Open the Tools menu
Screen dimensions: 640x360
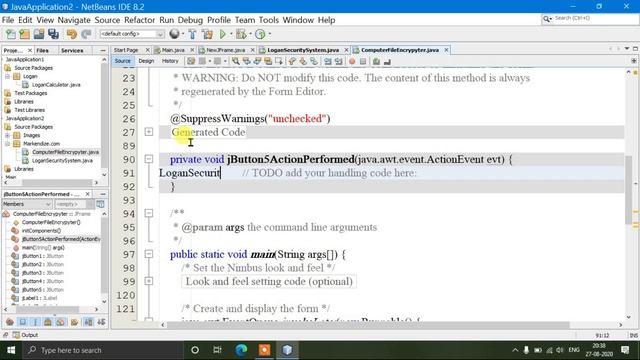(269, 20)
